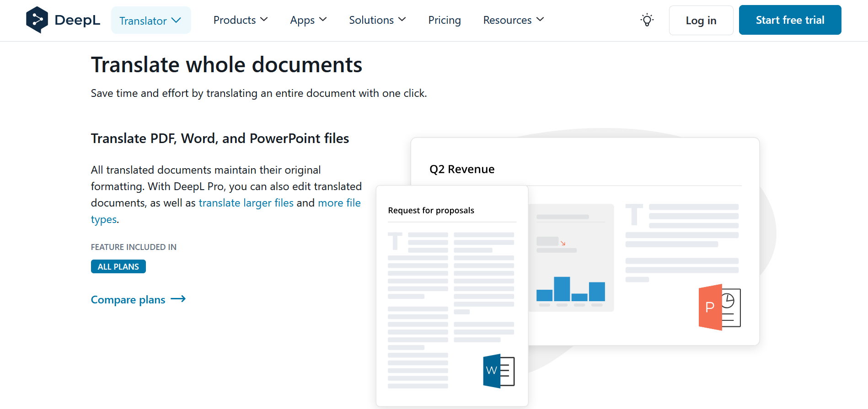
Task: Expand the Solutions menu
Action: click(x=377, y=20)
